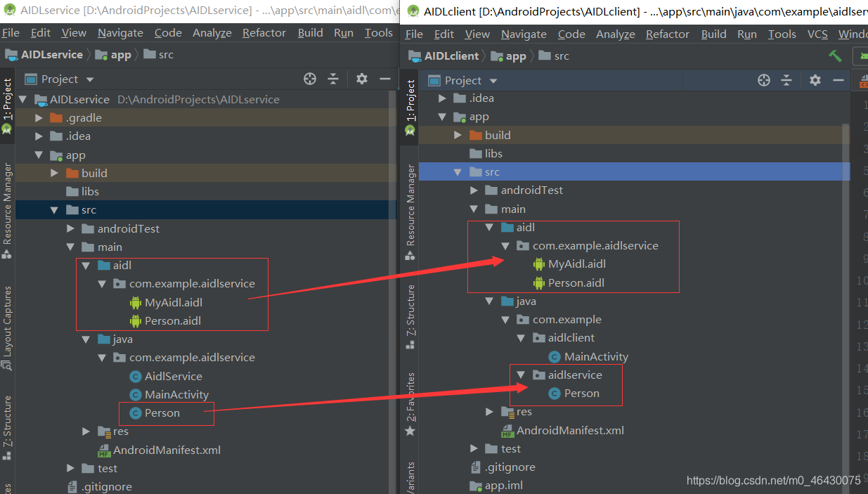This screenshot has width=868, height=494.
Task: Open gear settings in AIDLclient Project panel
Action: tap(815, 80)
